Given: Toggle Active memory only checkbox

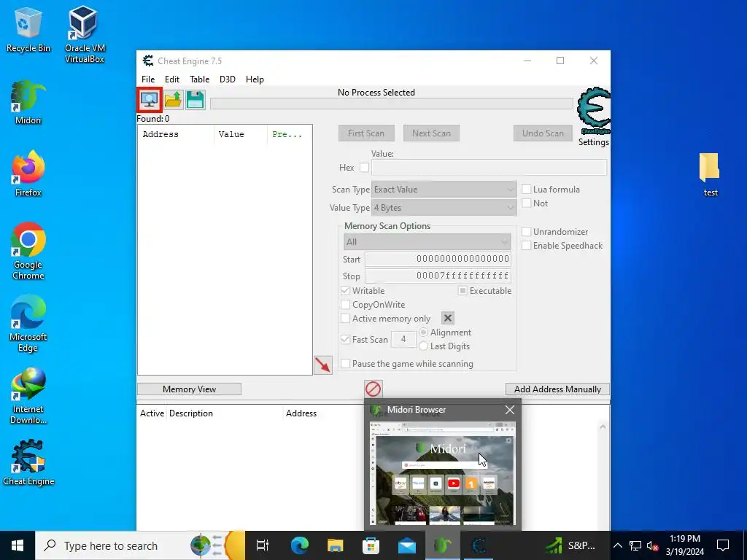Looking at the screenshot, I should 345,318.
